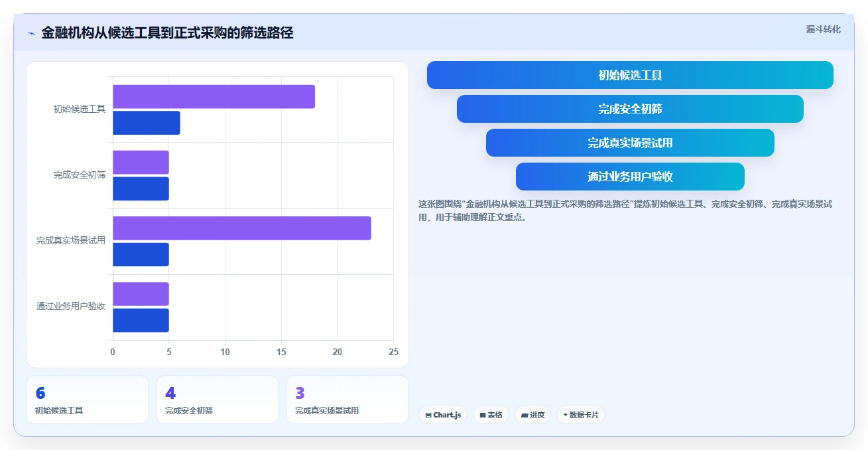Click the lightning icon beside the title
868x450 pixels.
tap(31, 33)
